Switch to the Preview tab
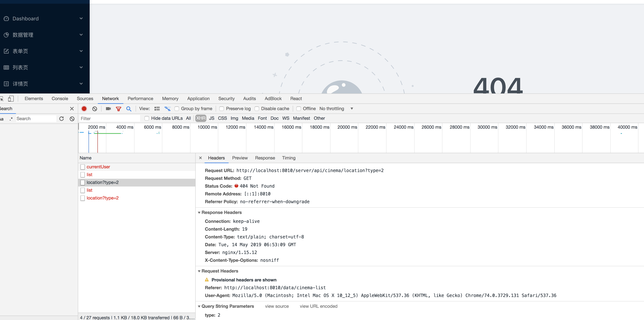 (x=240, y=158)
